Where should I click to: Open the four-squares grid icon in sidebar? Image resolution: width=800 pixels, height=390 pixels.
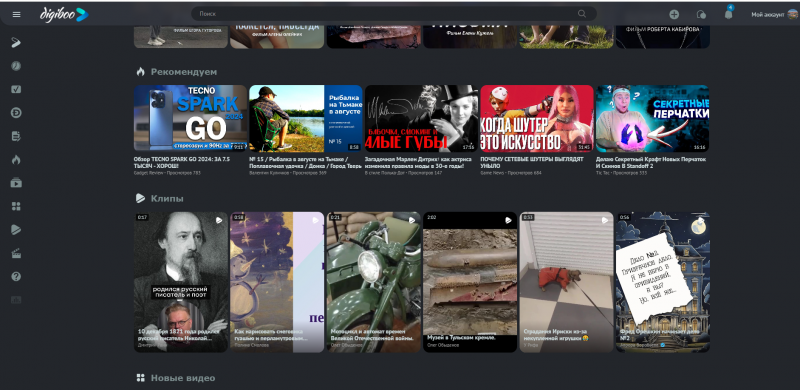point(16,206)
